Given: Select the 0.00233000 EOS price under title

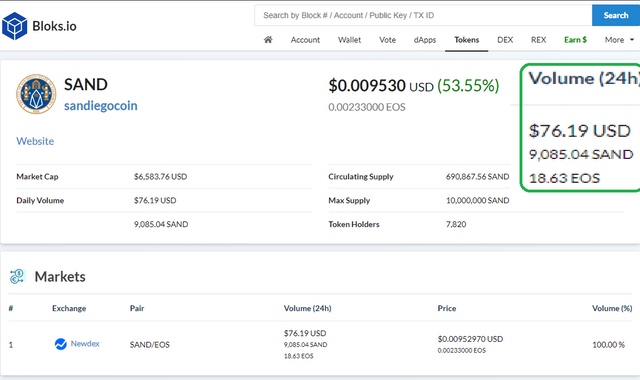Looking at the screenshot, I should click(x=367, y=107).
